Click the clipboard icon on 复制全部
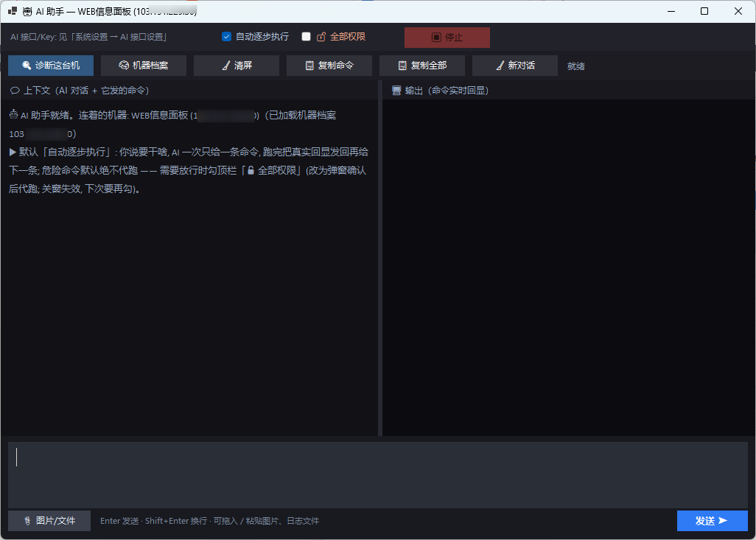 click(402, 66)
